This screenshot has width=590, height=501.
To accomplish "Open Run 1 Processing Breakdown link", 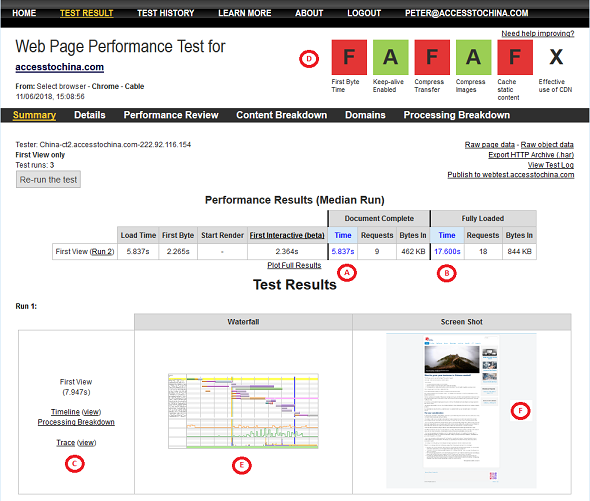I will (76, 422).
